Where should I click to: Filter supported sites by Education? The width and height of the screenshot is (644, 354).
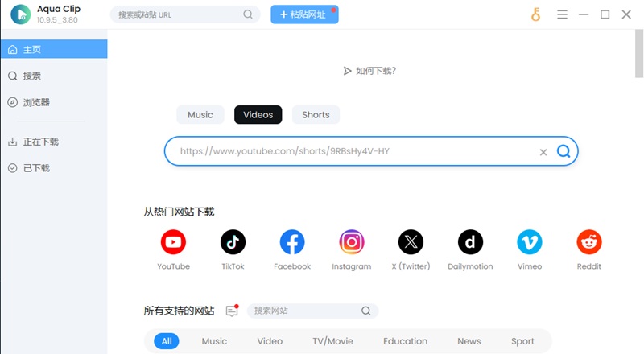click(x=406, y=341)
